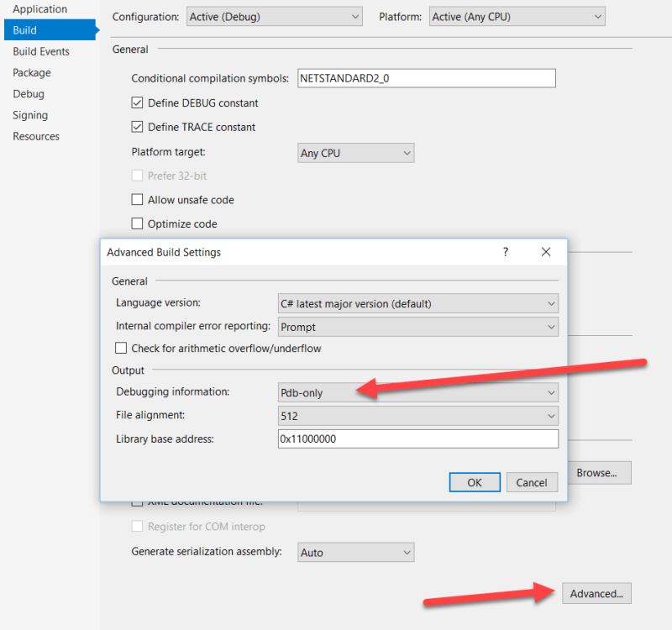Open the File alignment dropdown
The image size is (672, 630).
tap(417, 416)
